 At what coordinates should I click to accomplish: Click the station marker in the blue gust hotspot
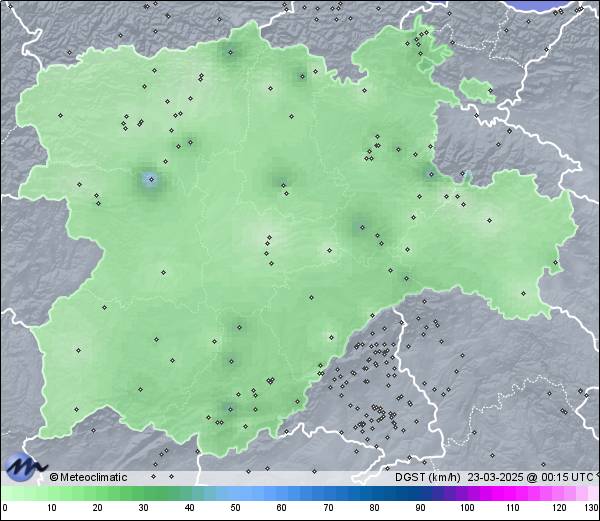[x=151, y=179]
